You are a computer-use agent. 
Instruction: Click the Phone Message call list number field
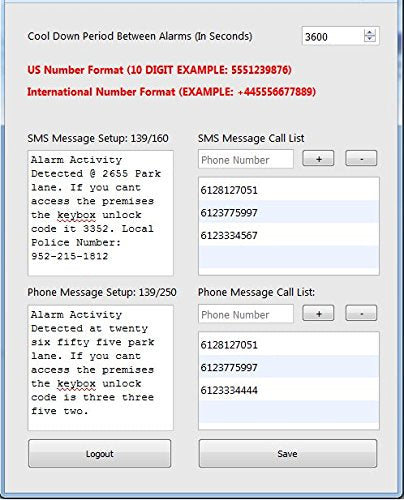(246, 314)
